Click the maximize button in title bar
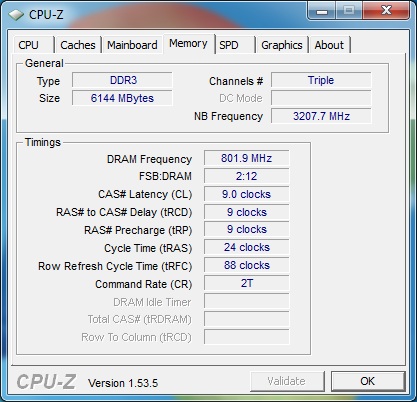Screen dimensions: 417x402 (349, 10)
